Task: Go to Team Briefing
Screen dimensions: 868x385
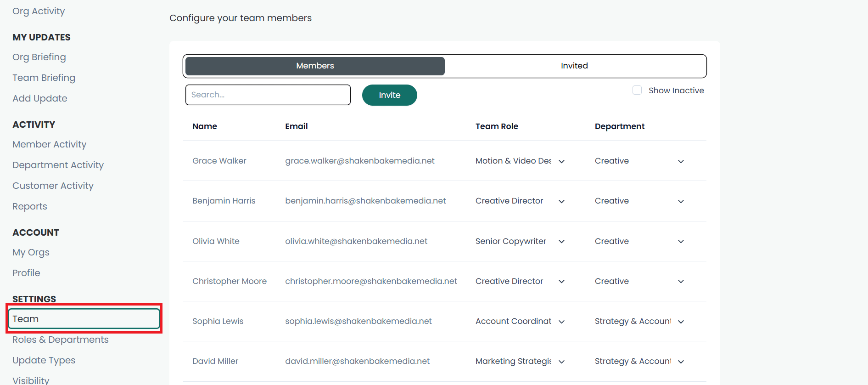Action: 44,78
